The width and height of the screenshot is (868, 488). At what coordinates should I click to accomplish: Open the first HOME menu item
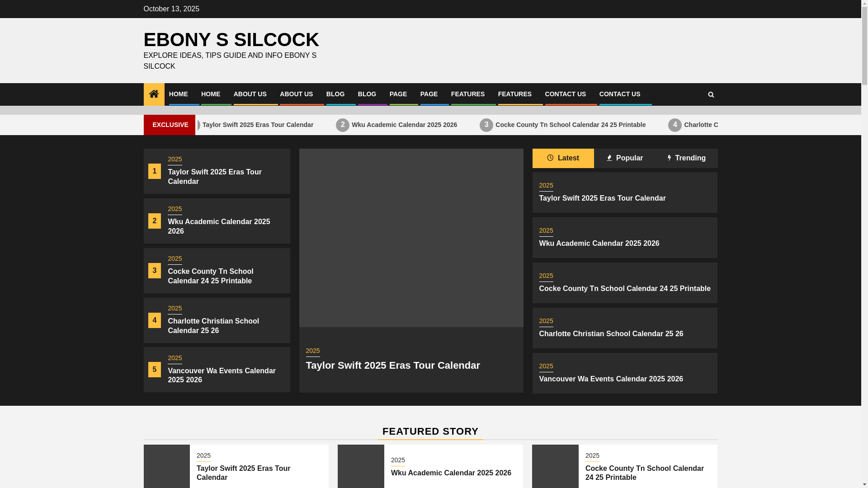click(179, 94)
